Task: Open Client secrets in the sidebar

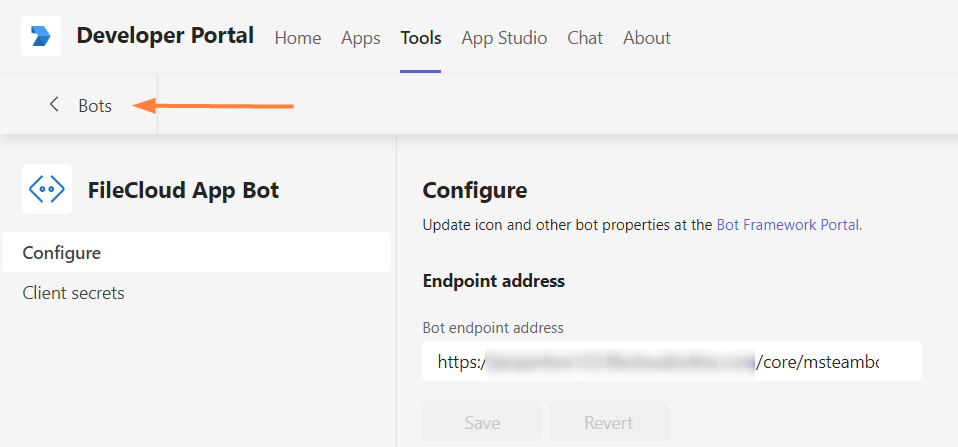Action: click(x=74, y=293)
